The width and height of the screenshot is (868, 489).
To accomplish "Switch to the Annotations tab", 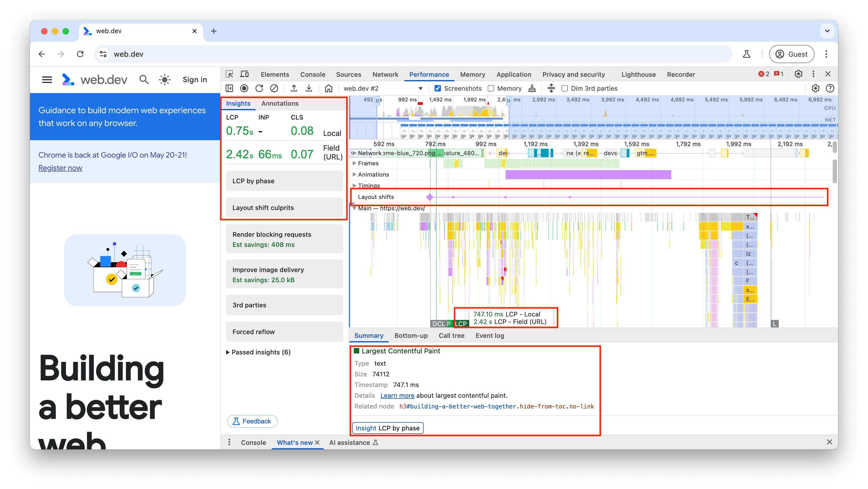I will pyautogui.click(x=280, y=103).
